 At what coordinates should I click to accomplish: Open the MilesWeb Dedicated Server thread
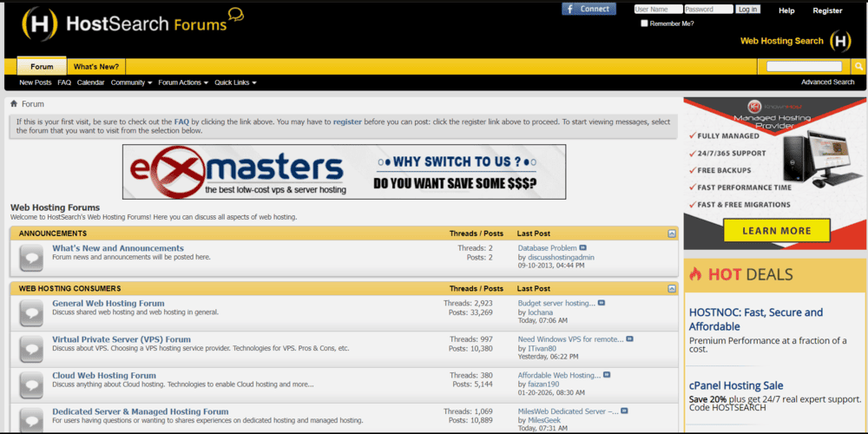[x=568, y=411]
